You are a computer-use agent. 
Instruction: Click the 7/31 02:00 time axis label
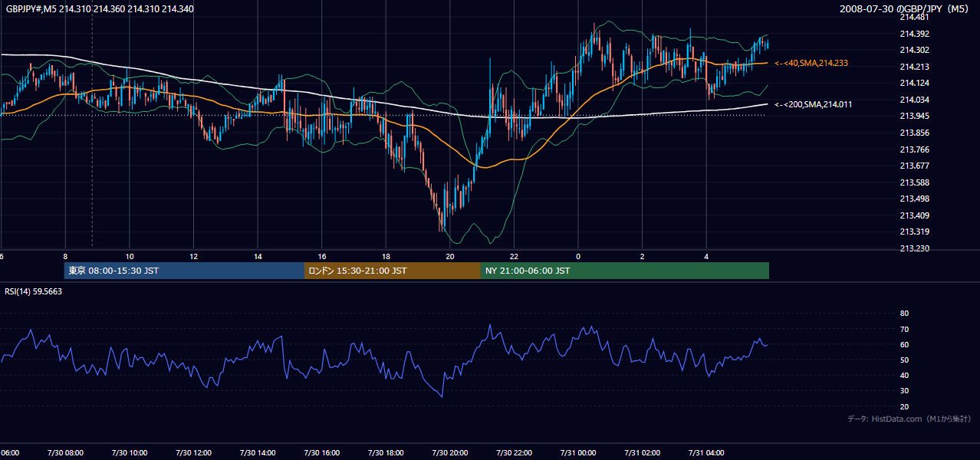click(642, 452)
